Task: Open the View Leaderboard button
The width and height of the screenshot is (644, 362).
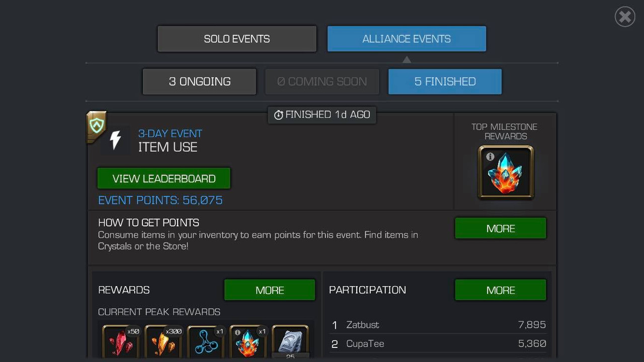Action: [164, 178]
